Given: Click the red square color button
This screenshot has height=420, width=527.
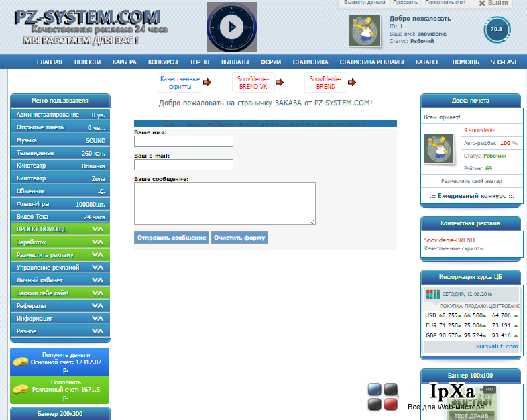Looking at the screenshot, I should pos(390,404).
